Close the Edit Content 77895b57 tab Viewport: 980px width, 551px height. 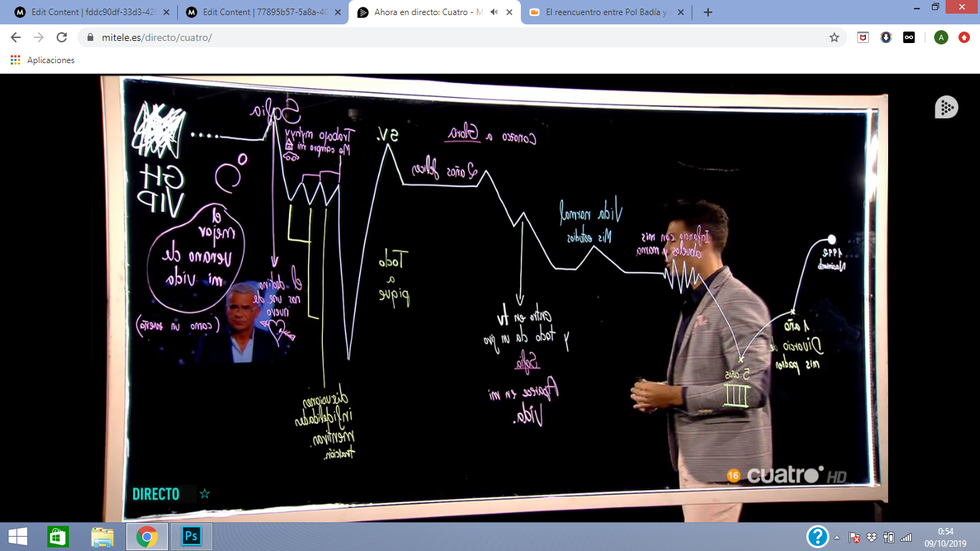click(338, 12)
